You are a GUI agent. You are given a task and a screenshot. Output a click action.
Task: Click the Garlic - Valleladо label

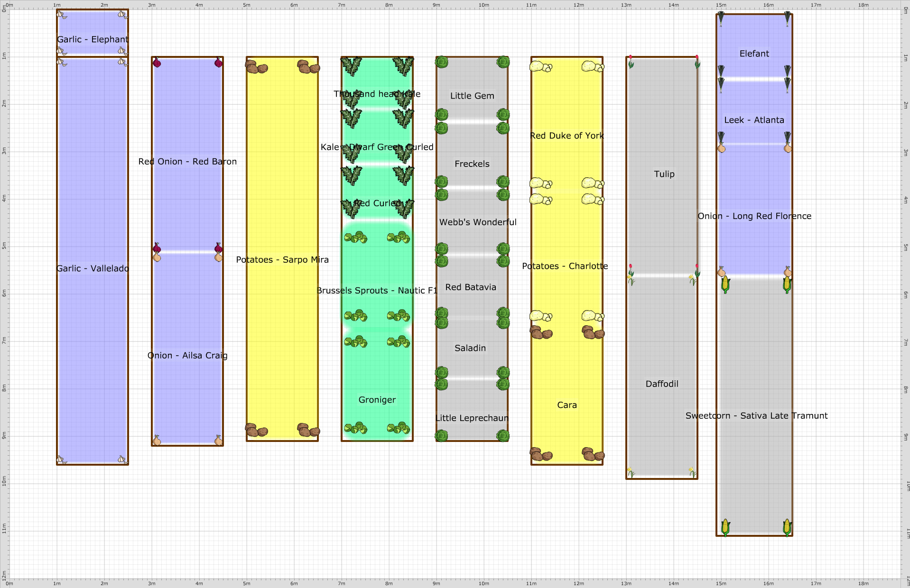coord(93,268)
